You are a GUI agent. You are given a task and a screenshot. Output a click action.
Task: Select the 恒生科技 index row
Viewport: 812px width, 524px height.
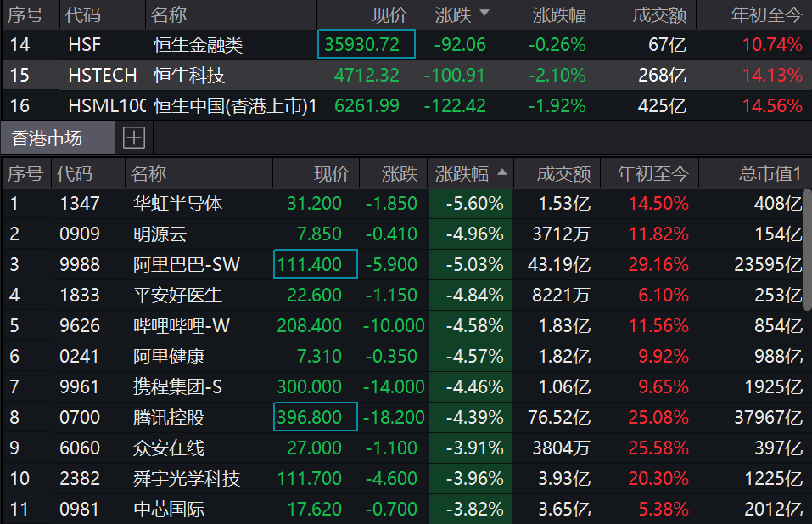click(x=406, y=75)
